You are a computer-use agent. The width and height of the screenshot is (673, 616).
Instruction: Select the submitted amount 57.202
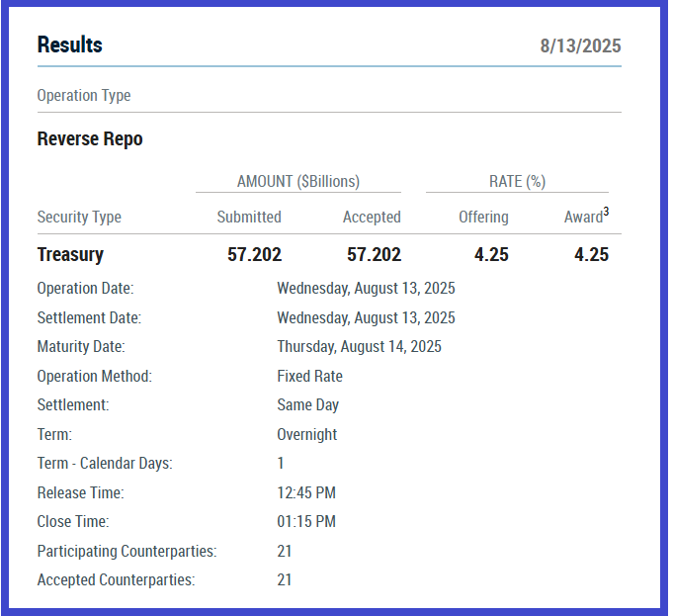pos(254,254)
